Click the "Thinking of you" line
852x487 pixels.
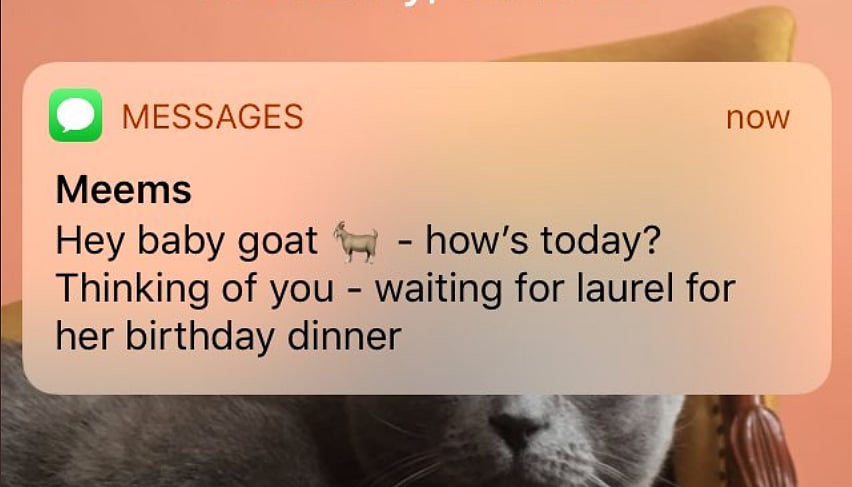(x=195, y=289)
